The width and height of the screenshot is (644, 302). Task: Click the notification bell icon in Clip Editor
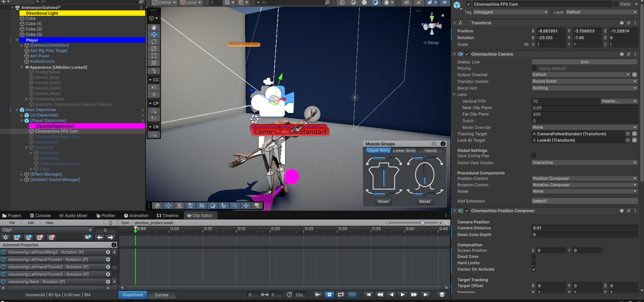(x=111, y=223)
